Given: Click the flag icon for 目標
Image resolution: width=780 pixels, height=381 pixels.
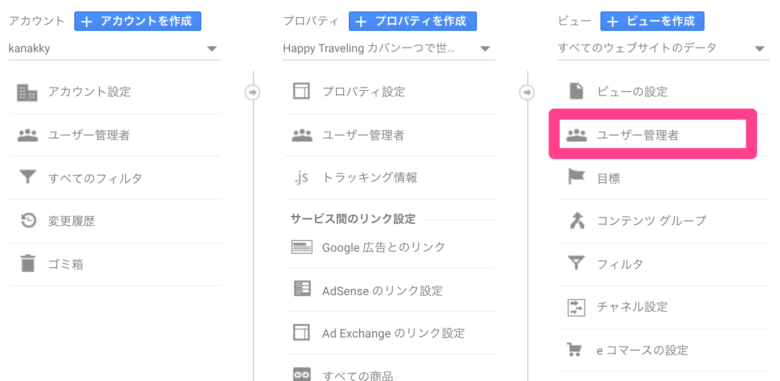Looking at the screenshot, I should click(x=577, y=178).
